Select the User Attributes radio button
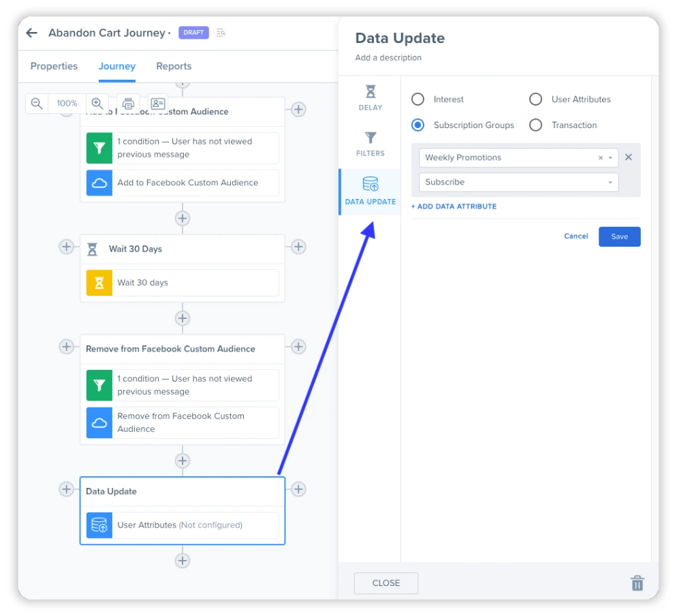The width and height of the screenshot is (677, 616). tap(535, 99)
